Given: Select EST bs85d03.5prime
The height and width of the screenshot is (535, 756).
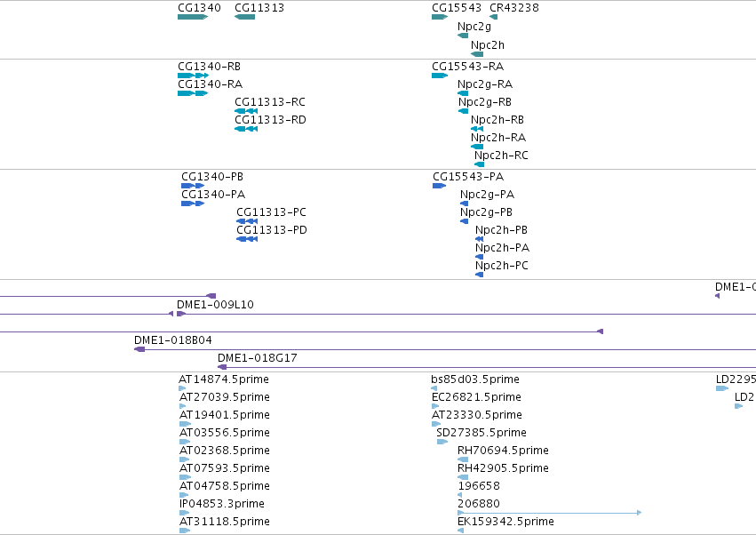Looking at the screenshot, I should (434, 388).
